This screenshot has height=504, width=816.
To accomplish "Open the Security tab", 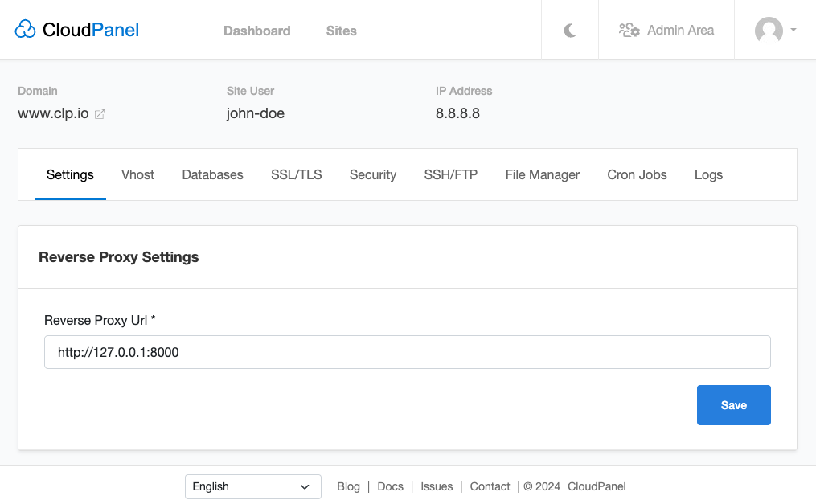I will tap(372, 174).
